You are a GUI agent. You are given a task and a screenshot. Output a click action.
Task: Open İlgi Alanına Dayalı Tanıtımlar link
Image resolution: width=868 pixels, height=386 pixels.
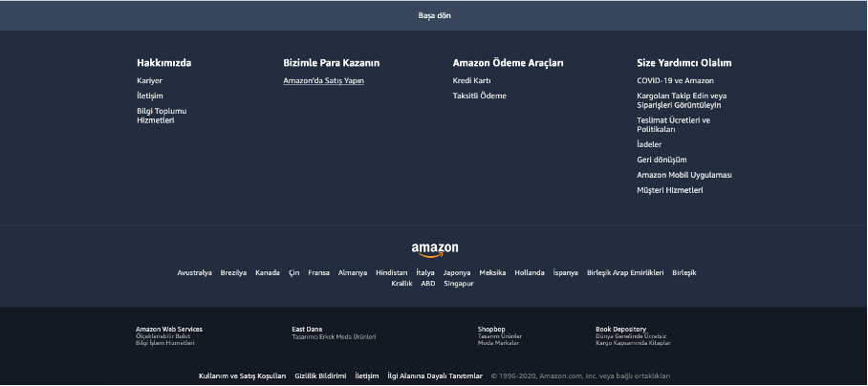pyautogui.click(x=435, y=376)
